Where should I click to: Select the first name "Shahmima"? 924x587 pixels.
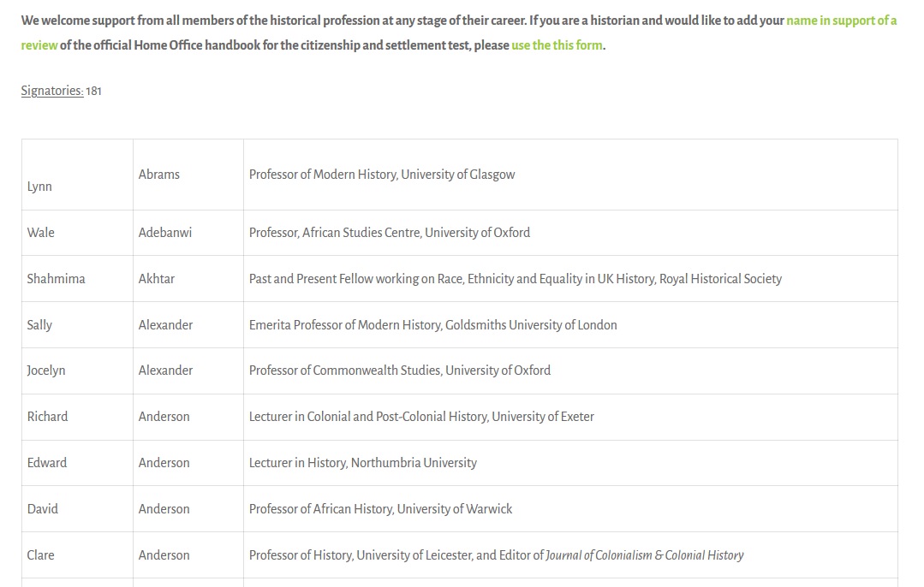(56, 279)
